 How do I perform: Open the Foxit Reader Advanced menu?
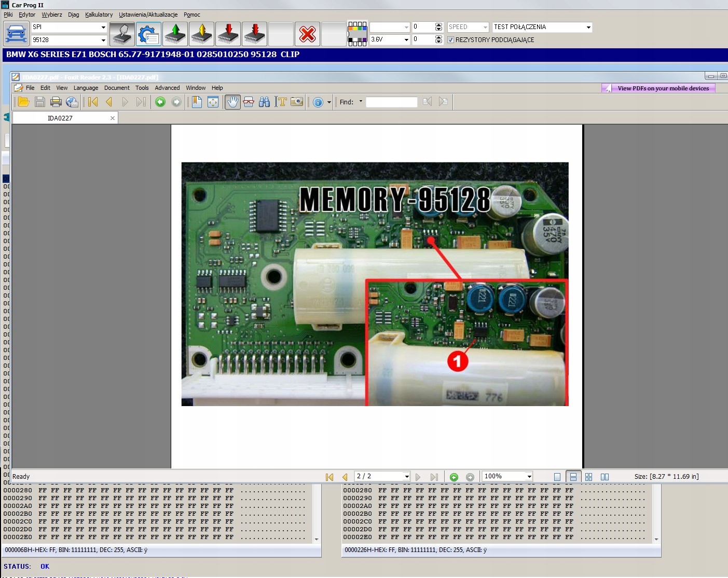pyautogui.click(x=167, y=88)
